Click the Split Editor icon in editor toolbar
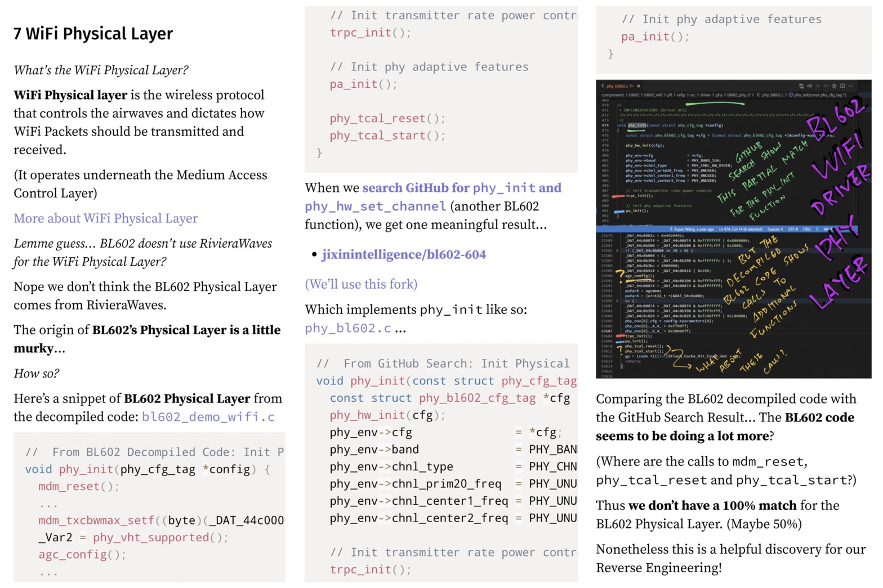 pyautogui.click(x=842, y=86)
